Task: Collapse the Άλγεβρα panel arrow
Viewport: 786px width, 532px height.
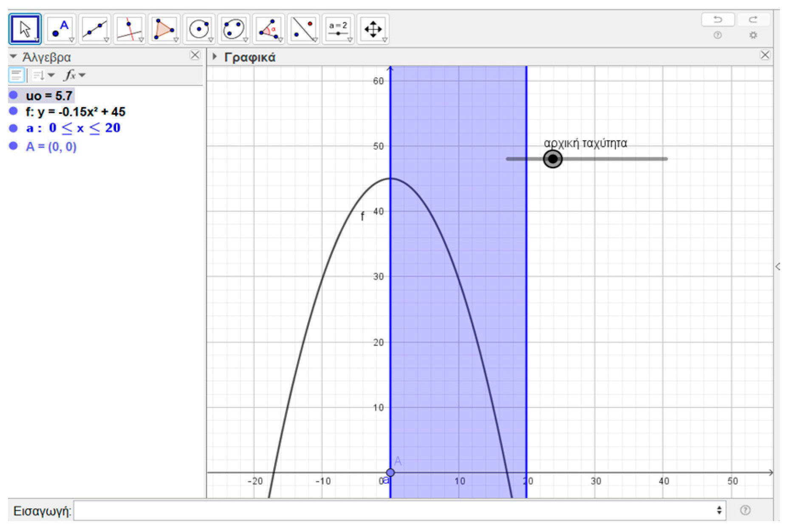Action: pyautogui.click(x=13, y=57)
